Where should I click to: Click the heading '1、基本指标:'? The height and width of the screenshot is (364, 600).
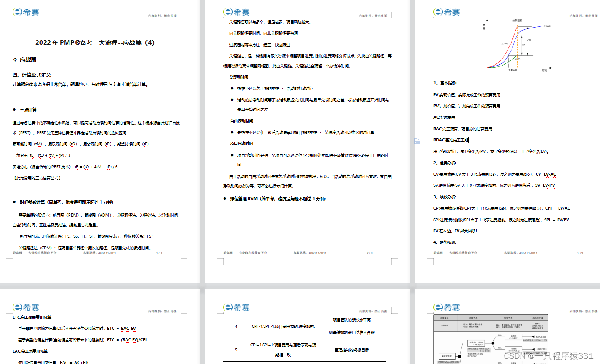pyautogui.click(x=445, y=83)
